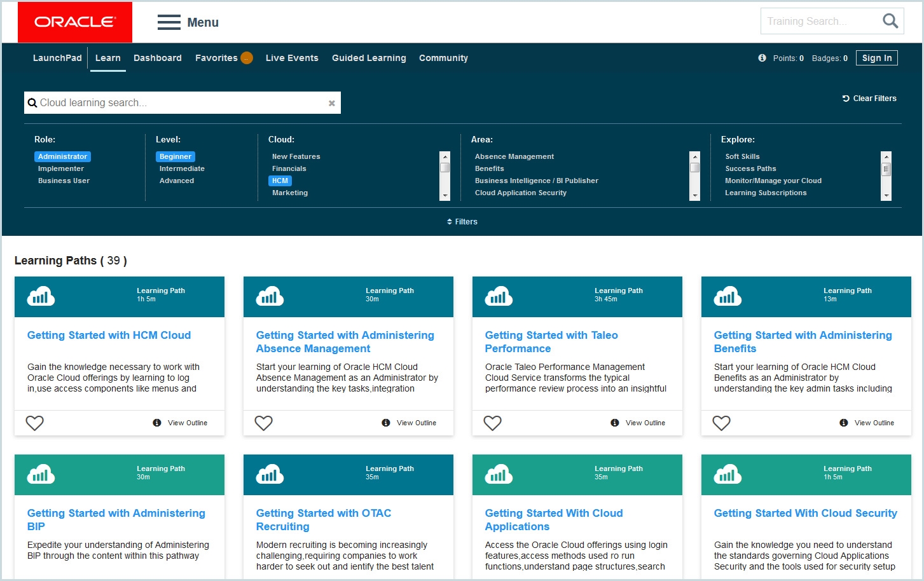Screen dimensions: 924x581
Task: Click heart icon on Administering Benefits card
Action: (x=722, y=423)
